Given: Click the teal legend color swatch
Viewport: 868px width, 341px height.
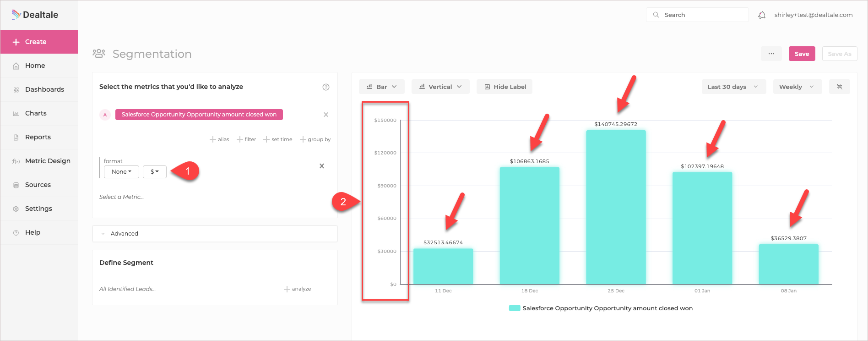Looking at the screenshot, I should tap(515, 308).
